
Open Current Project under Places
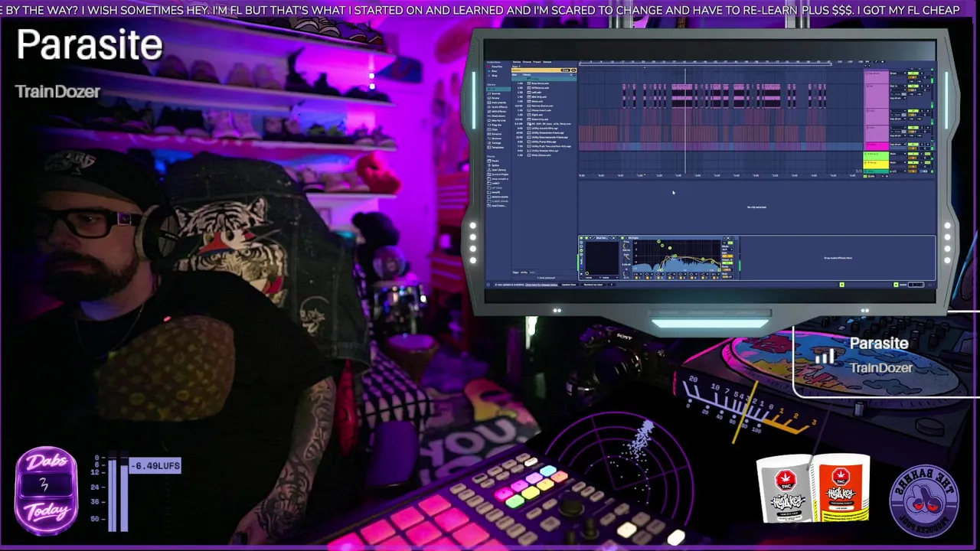[498, 174]
